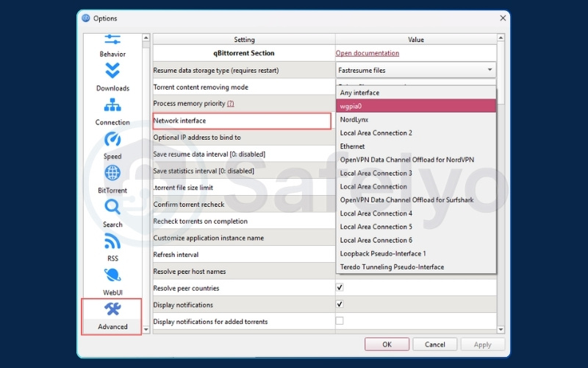The width and height of the screenshot is (588, 368).
Task: Open the Behavior settings section
Action: coord(112,46)
